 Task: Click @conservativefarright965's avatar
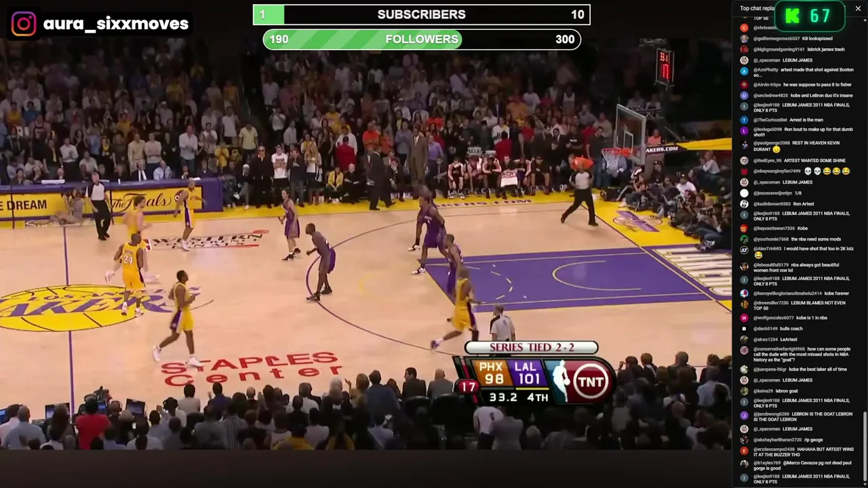[744, 350]
